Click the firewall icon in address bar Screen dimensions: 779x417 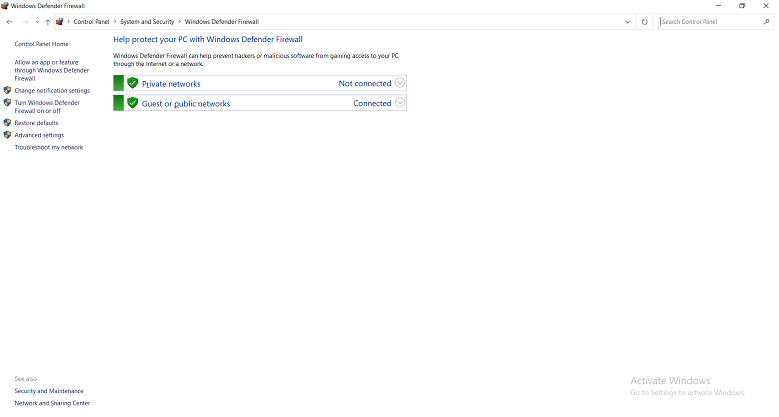tap(60, 21)
